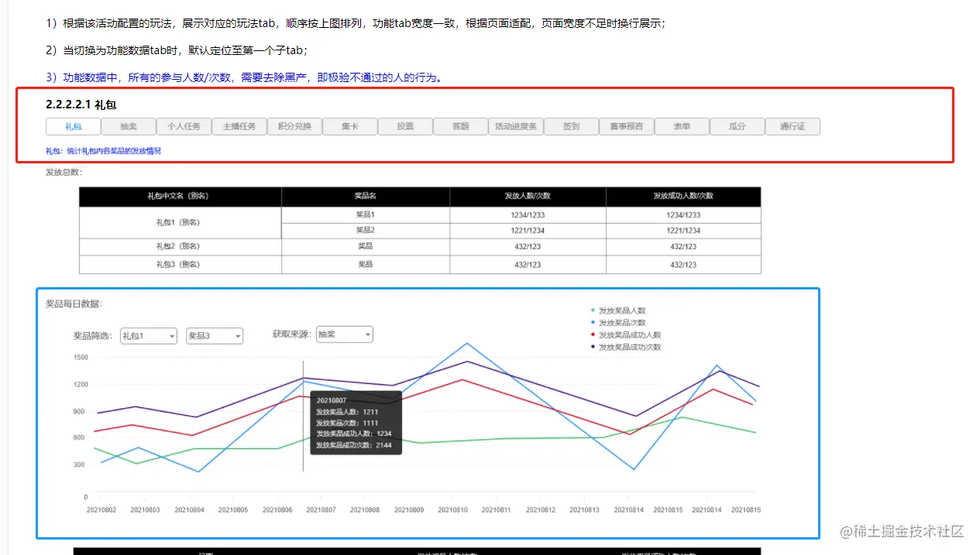Image resolution: width=980 pixels, height=555 pixels.
Task: Click the 20210803 date on the axis
Action: pos(145,510)
